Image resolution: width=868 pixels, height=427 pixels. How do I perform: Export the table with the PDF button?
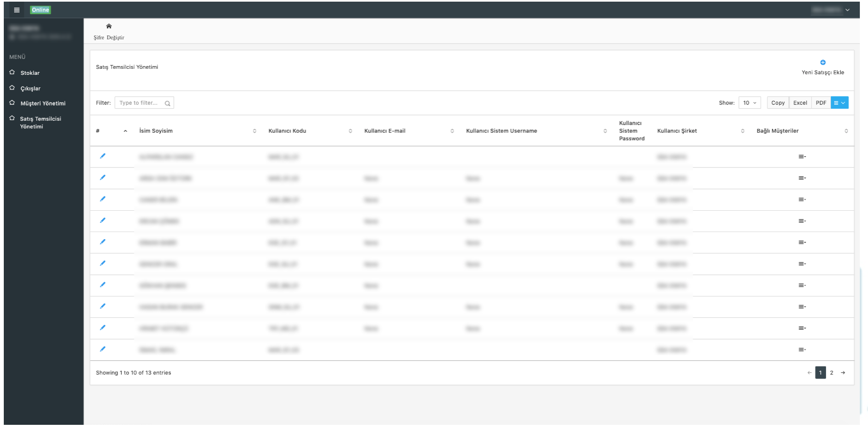(x=821, y=103)
